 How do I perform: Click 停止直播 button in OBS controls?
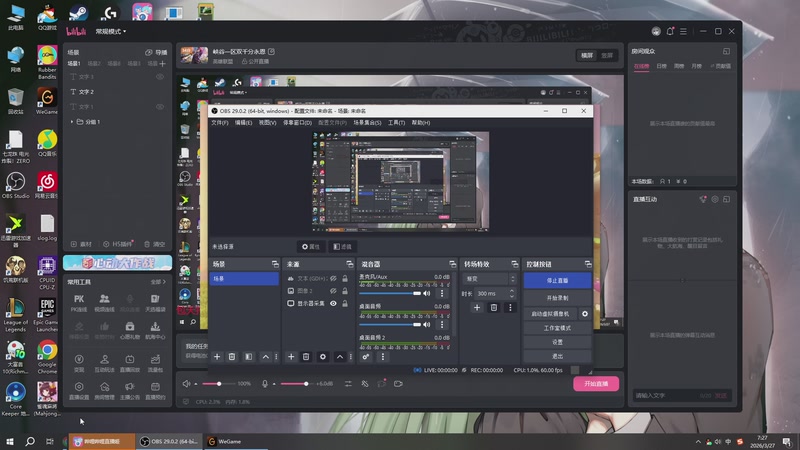(x=557, y=281)
